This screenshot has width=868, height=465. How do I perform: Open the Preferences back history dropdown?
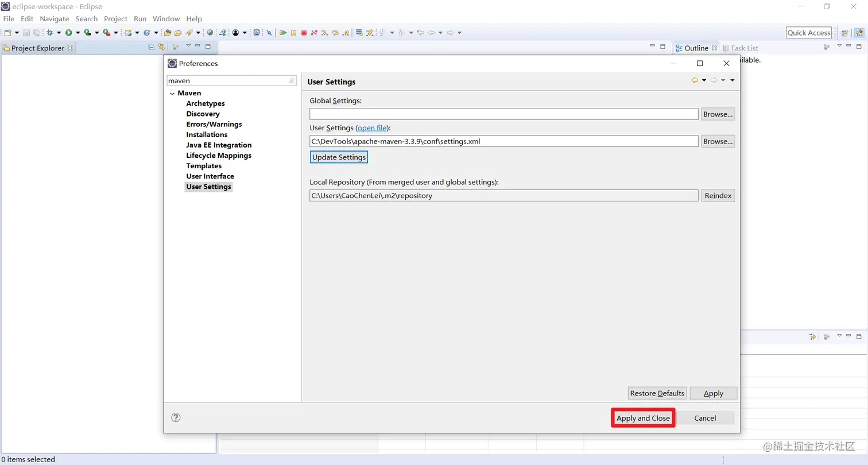pyautogui.click(x=704, y=80)
